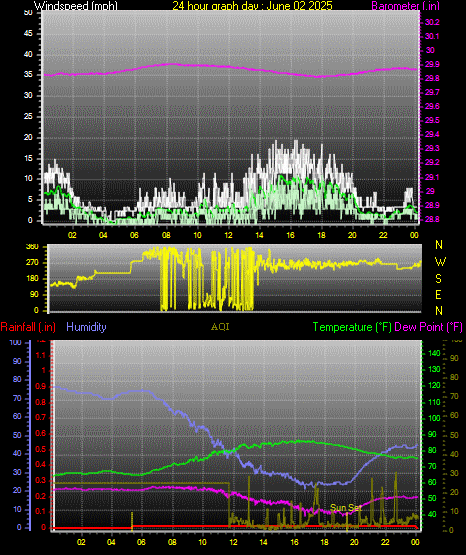
Task: Click the 100 humidity axis value
Action: tap(16, 342)
